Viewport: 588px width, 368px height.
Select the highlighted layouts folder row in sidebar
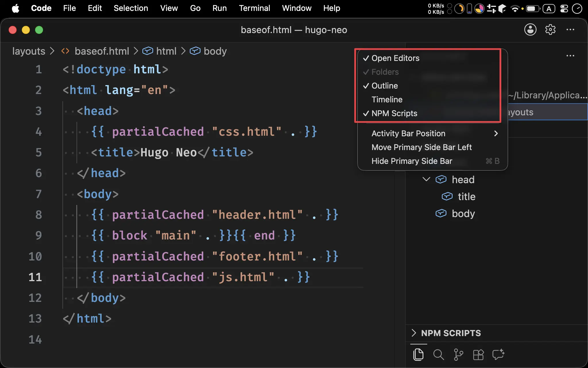548,112
